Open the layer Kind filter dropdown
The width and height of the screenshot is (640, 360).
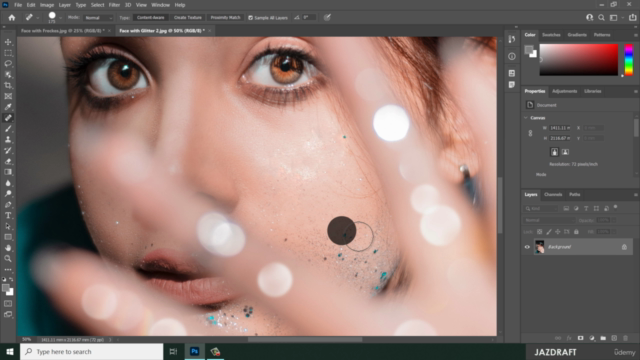(541, 209)
